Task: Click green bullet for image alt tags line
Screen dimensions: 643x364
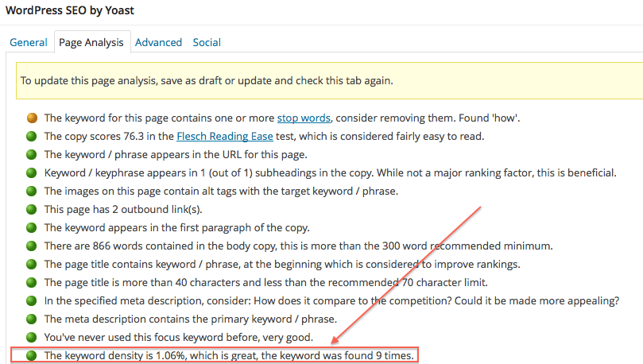Action: coord(32,191)
